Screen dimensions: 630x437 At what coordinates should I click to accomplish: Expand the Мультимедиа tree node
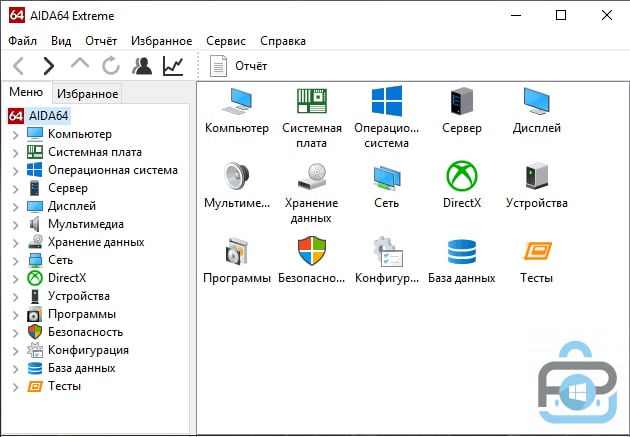point(15,225)
